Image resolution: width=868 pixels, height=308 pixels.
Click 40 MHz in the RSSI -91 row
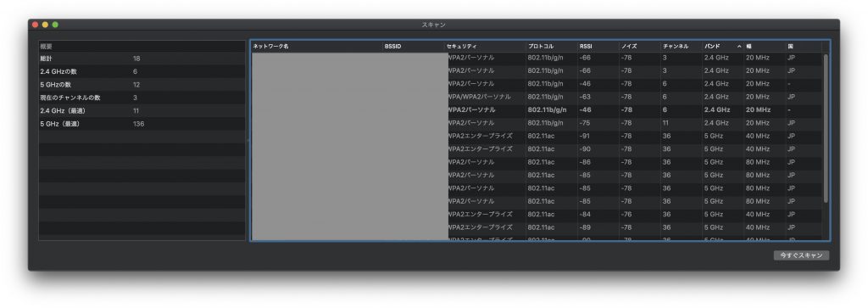(758, 136)
